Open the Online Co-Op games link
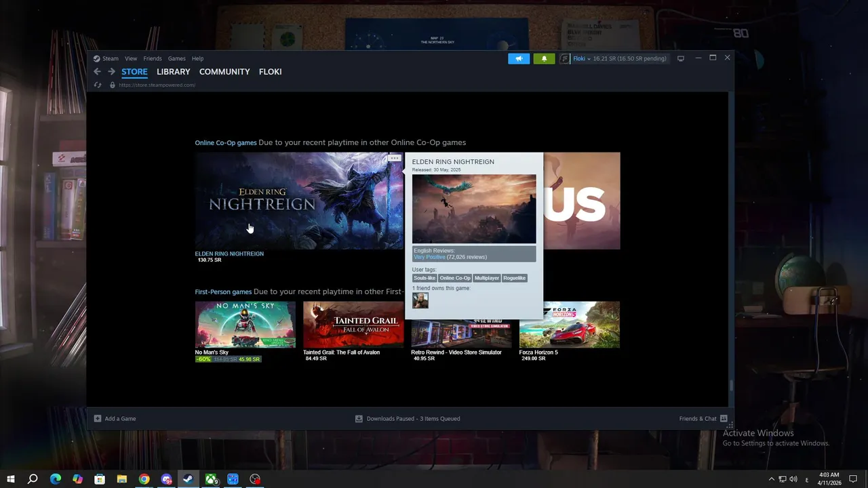The image size is (868, 488). (x=226, y=142)
